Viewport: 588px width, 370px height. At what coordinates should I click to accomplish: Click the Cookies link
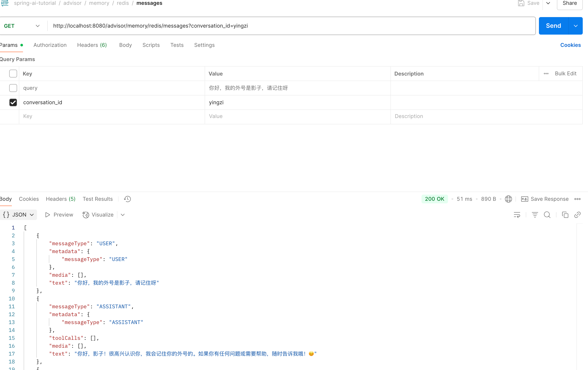click(x=570, y=45)
